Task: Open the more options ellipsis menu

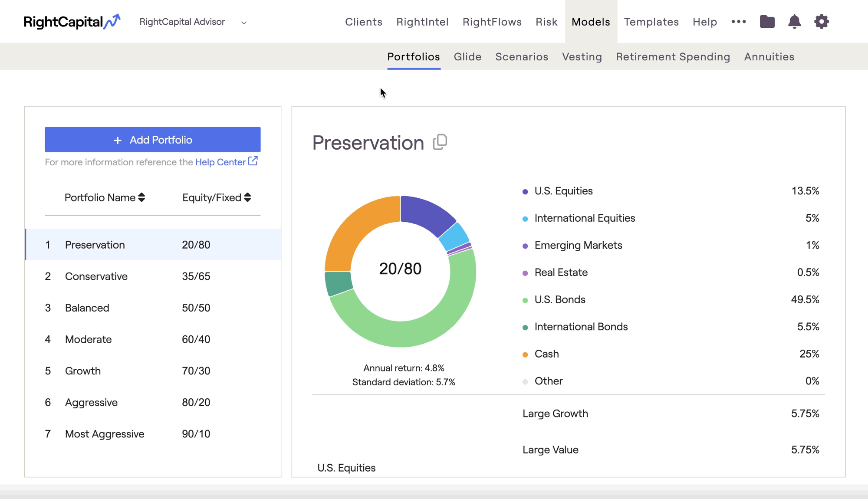Action: coord(739,22)
